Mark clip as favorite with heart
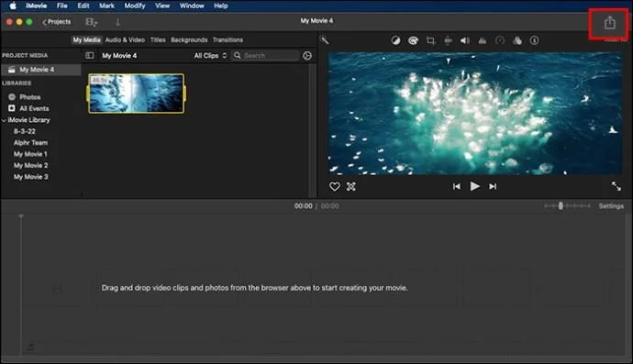 [335, 186]
